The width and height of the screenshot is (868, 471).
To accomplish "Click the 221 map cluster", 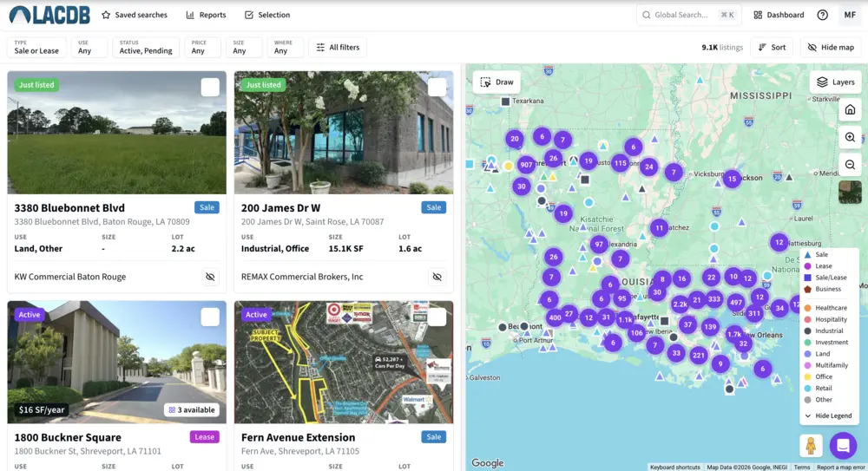I will (699, 356).
